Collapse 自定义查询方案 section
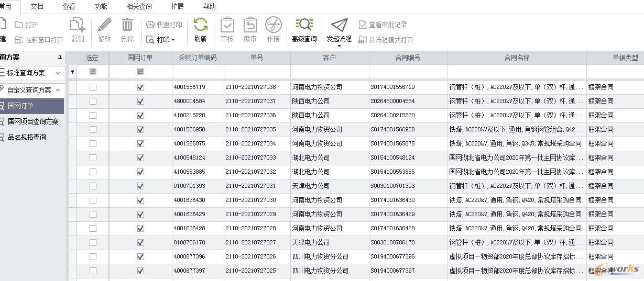Screen dimensions: 644x281 [x=58, y=90]
